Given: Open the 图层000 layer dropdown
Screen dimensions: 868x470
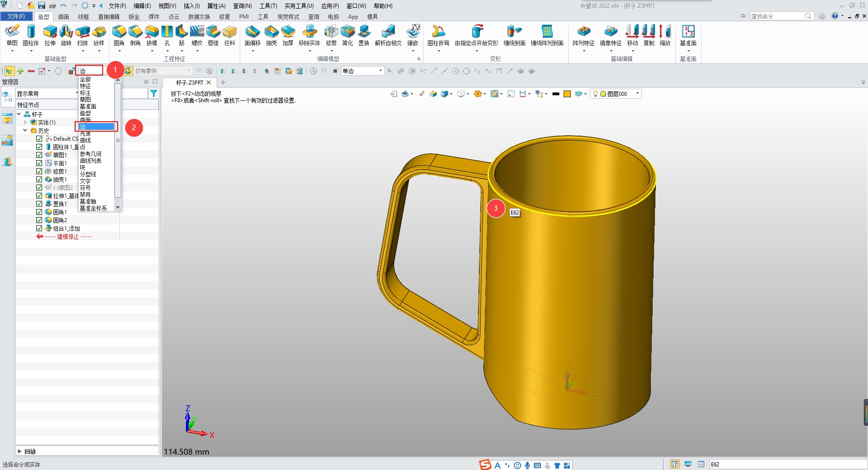Looking at the screenshot, I should pyautogui.click(x=637, y=94).
